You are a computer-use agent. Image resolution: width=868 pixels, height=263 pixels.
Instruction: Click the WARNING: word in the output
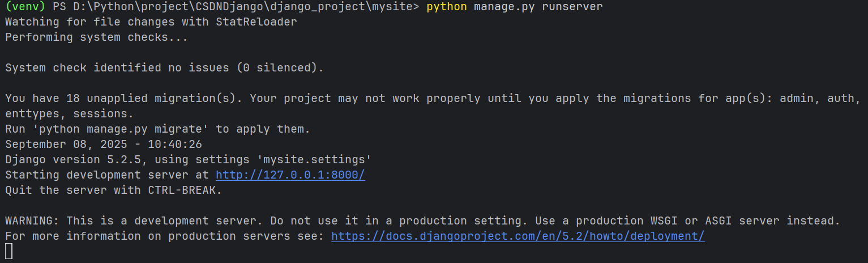[32, 221]
